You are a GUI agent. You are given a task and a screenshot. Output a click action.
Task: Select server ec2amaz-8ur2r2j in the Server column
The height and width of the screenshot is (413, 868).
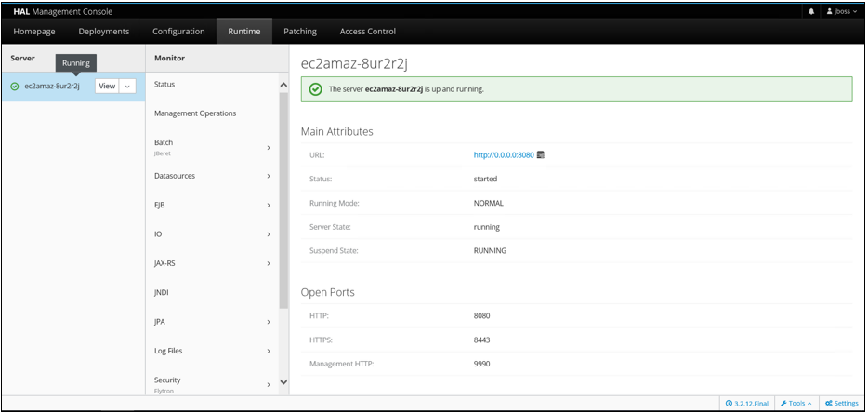pos(52,86)
